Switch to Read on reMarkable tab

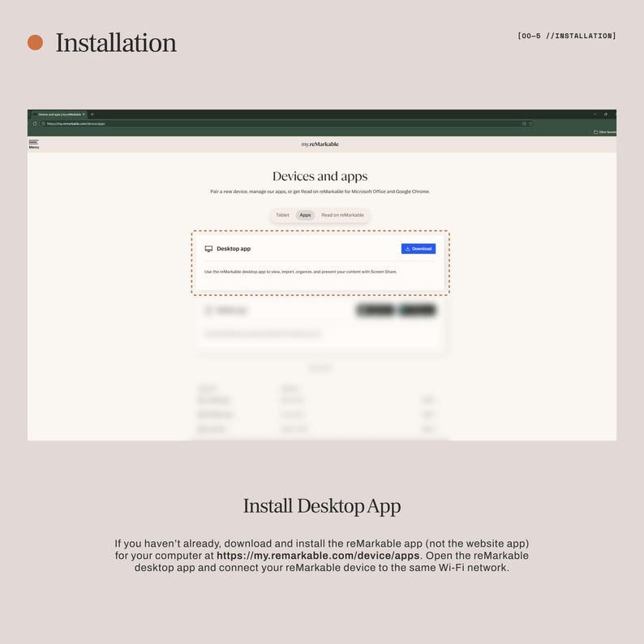tap(342, 215)
